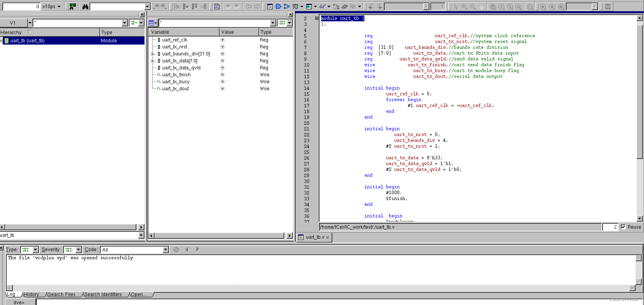Image resolution: width=644 pixels, height=305 pixels.
Task: Open the log Type filter dropdown
Action: point(35,250)
